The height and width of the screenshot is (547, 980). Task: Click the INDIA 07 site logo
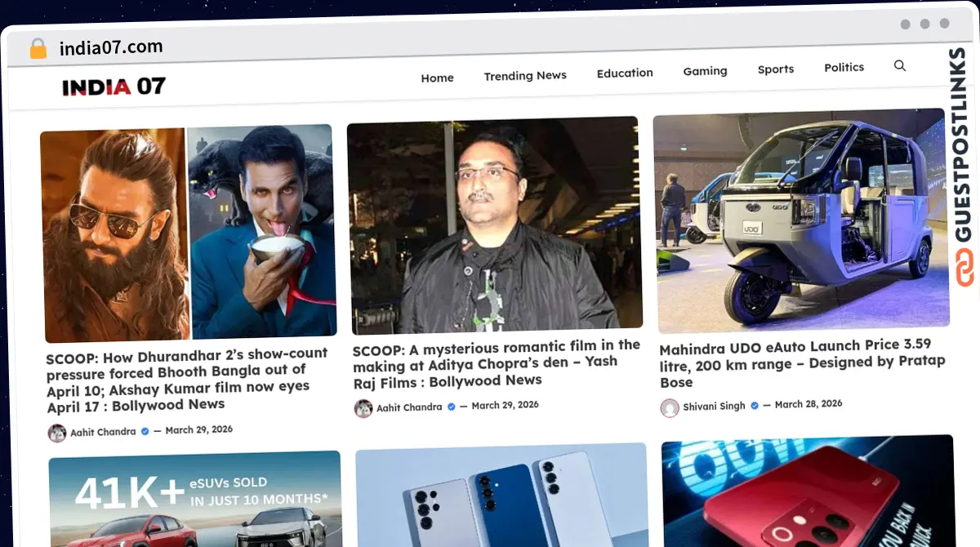[x=114, y=87]
